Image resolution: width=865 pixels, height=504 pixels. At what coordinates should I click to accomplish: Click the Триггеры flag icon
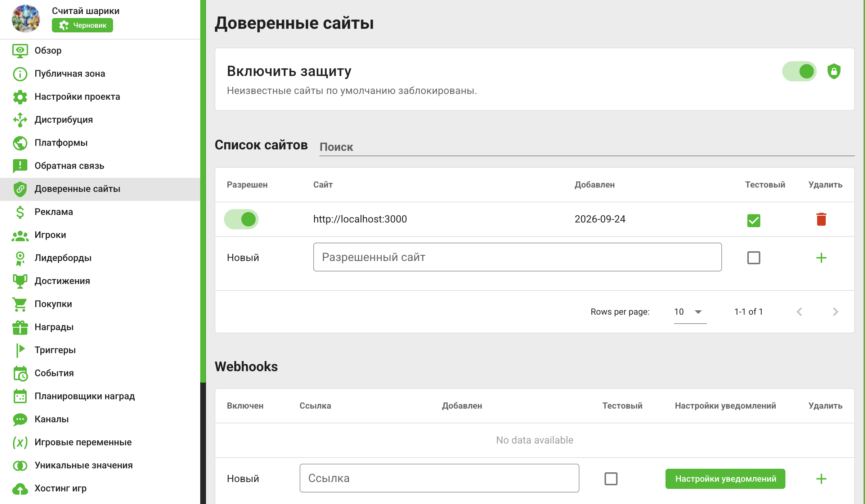click(20, 350)
